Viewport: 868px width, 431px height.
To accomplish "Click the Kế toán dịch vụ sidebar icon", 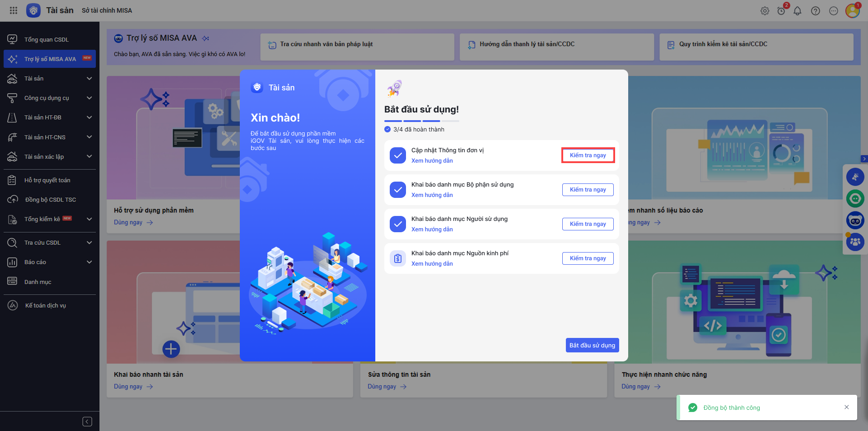I will tap(13, 305).
